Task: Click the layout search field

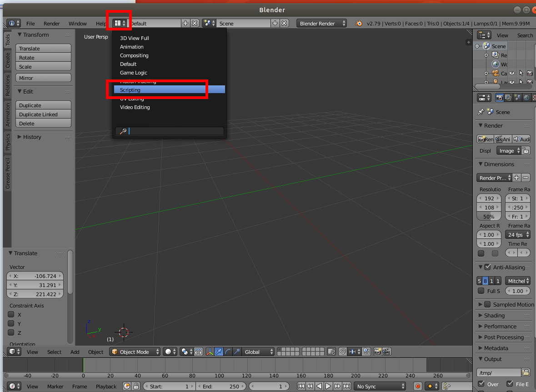Action: click(170, 131)
